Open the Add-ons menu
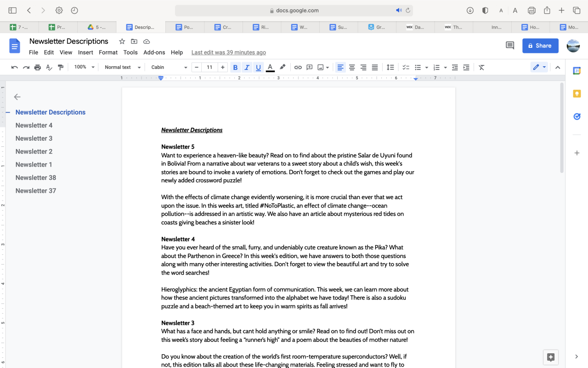Screen dimensions: 588x368 [x=154, y=52]
